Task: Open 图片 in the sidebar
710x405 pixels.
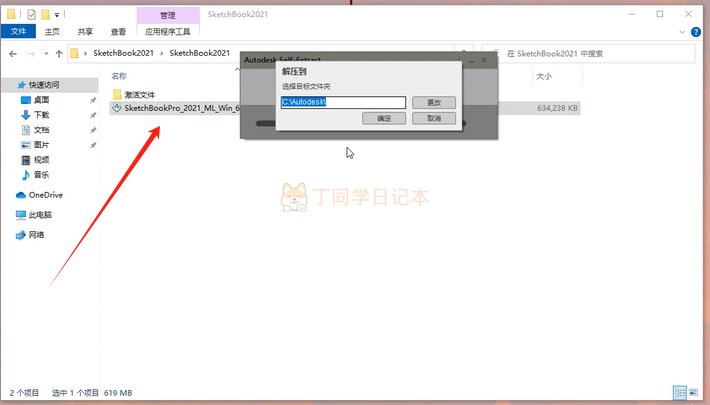Action: pos(41,145)
